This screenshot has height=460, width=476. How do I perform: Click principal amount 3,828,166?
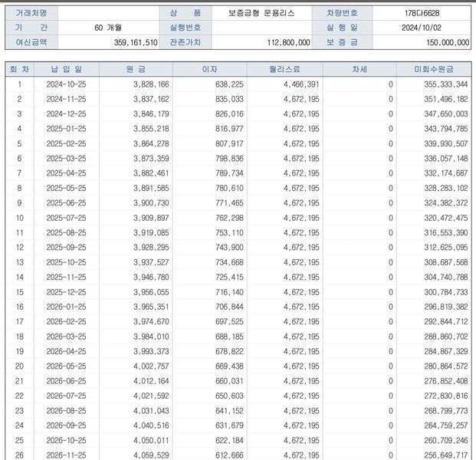click(151, 84)
